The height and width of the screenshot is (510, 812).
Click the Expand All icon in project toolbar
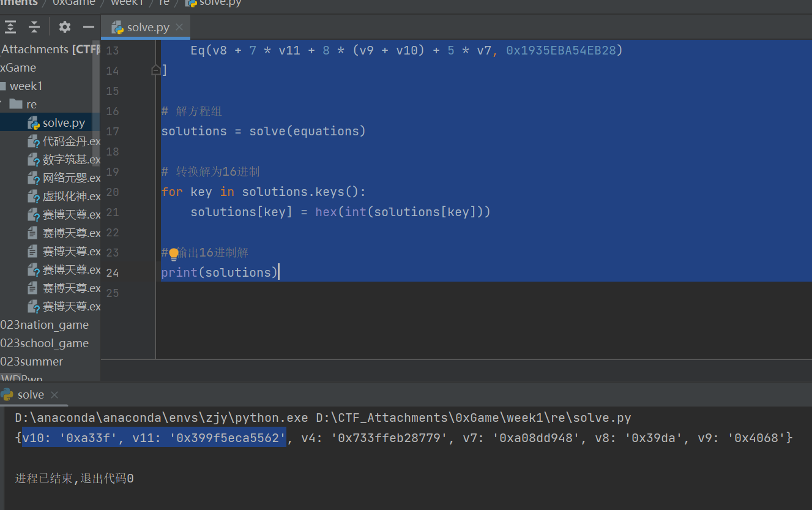coord(10,27)
